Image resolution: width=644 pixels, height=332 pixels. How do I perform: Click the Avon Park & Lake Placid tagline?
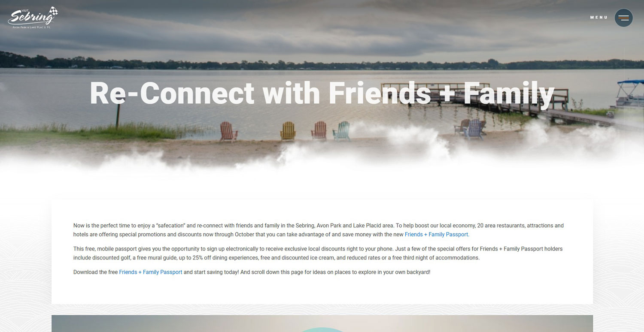pyautogui.click(x=32, y=27)
